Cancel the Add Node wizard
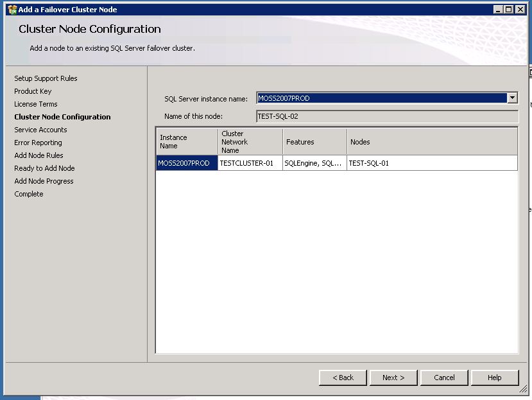This screenshot has height=400, width=532. point(444,378)
